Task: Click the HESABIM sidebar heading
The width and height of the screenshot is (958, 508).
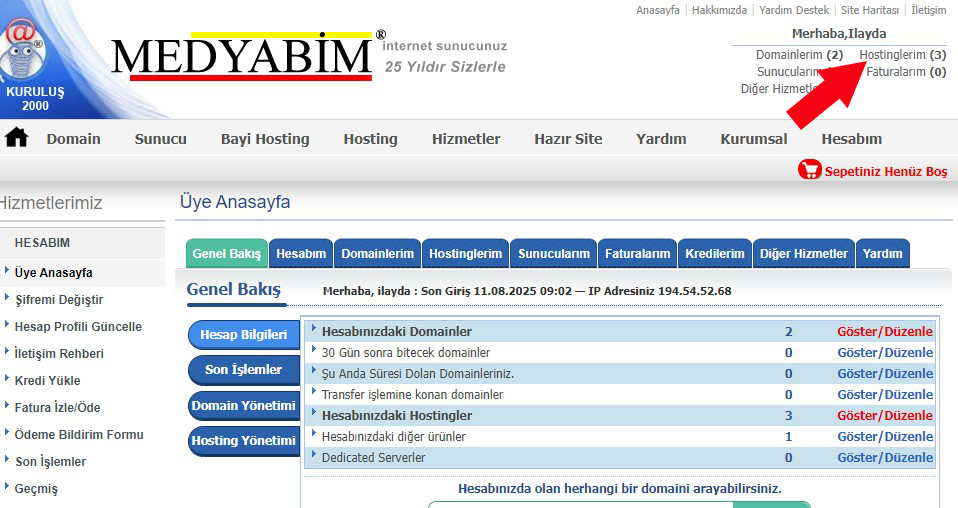Action: [42, 243]
